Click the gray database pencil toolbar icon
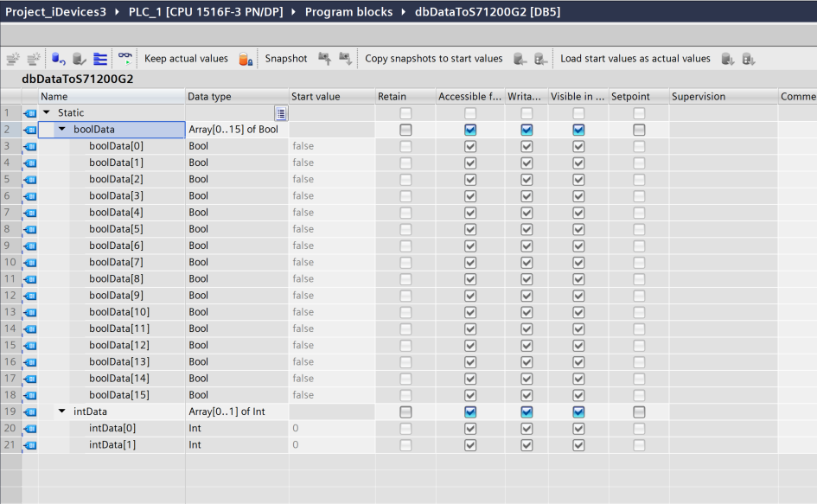The image size is (817, 504). [80, 59]
